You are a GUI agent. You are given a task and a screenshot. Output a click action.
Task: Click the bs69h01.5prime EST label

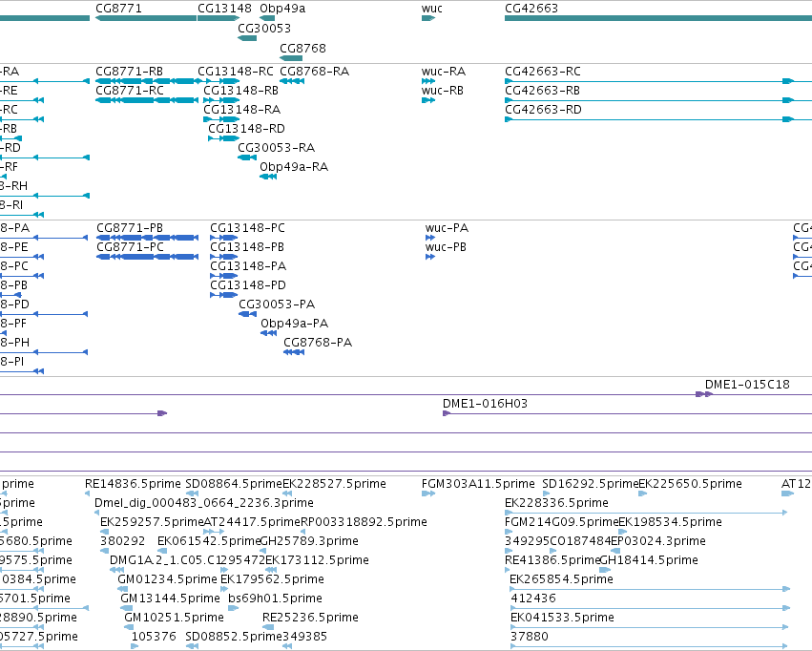tap(276, 598)
